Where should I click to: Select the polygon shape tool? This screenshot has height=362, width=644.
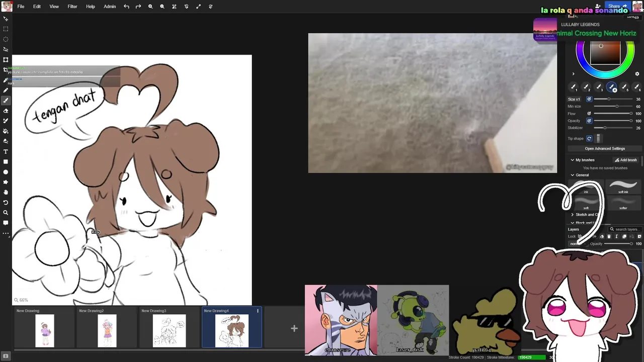(6, 182)
